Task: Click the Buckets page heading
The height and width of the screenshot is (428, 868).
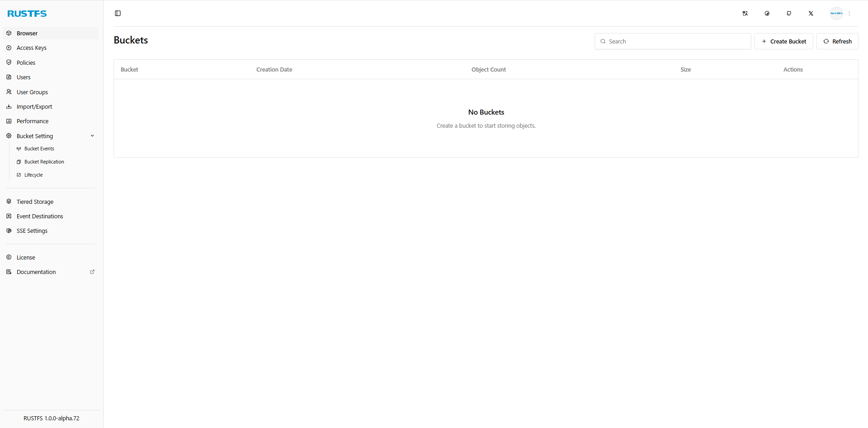Action: [x=131, y=40]
